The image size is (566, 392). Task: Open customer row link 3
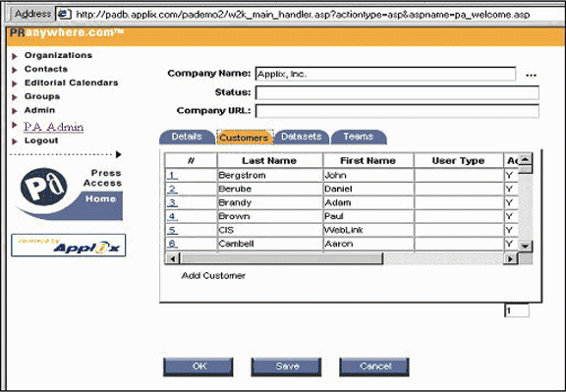(x=172, y=202)
